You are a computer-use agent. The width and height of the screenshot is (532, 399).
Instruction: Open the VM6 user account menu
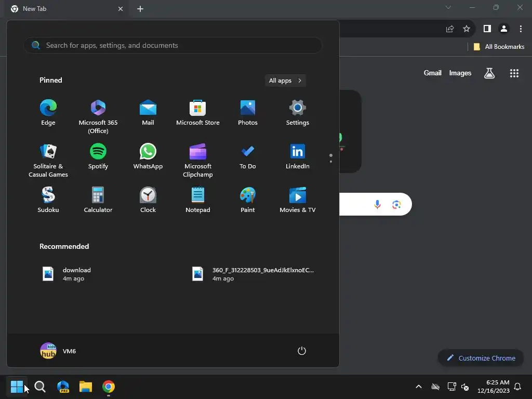(x=58, y=351)
